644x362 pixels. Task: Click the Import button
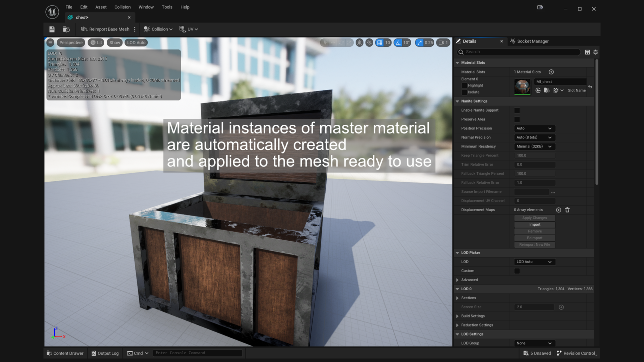point(535,225)
